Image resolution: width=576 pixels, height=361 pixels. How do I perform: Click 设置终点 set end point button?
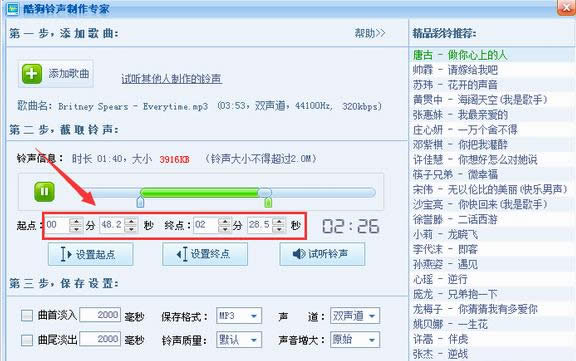pyautogui.click(x=205, y=254)
